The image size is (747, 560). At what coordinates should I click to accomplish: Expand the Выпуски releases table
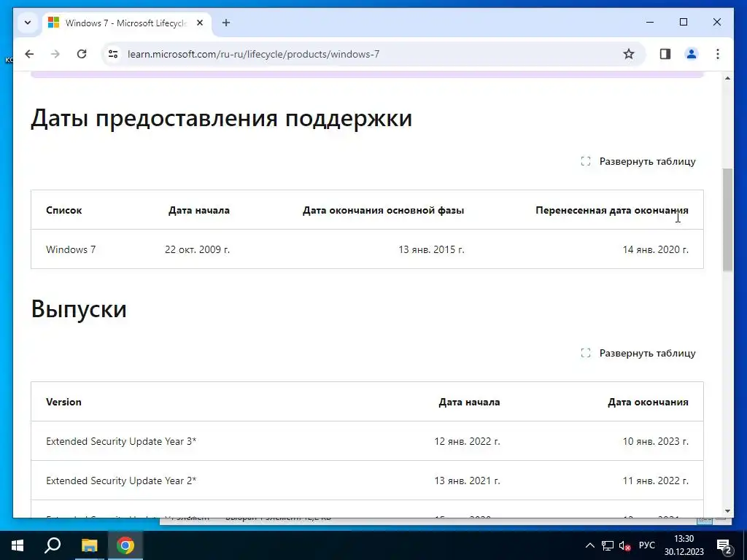pyautogui.click(x=638, y=354)
